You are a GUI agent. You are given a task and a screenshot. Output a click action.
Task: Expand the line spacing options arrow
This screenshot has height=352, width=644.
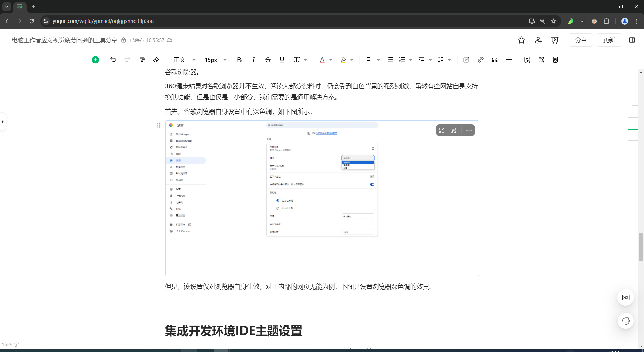[x=449, y=60]
